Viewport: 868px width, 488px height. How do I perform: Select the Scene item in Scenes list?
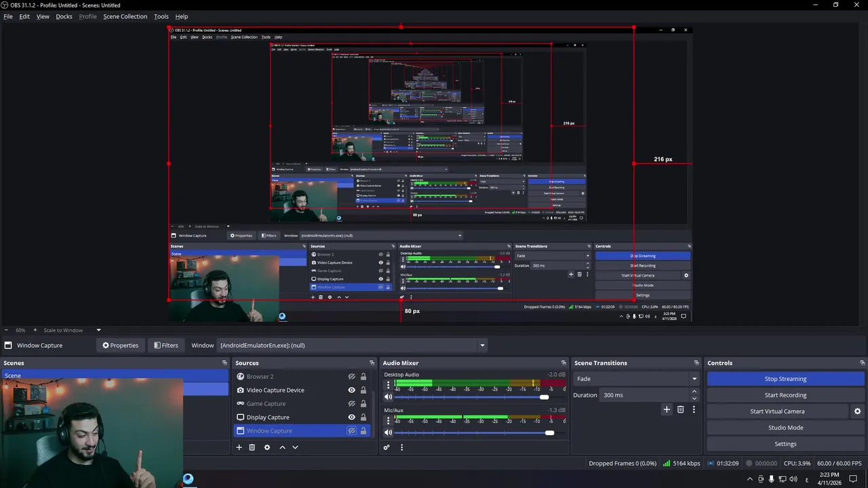click(x=115, y=375)
